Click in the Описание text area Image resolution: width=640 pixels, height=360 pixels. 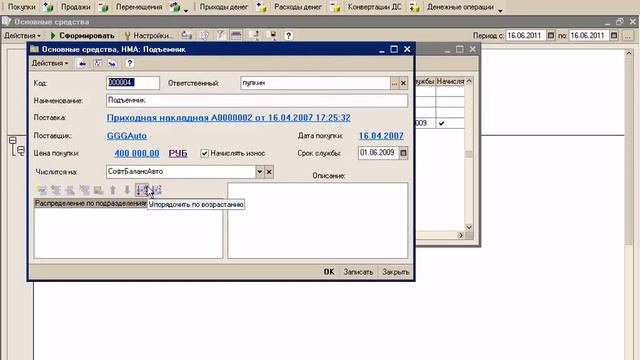click(x=318, y=220)
